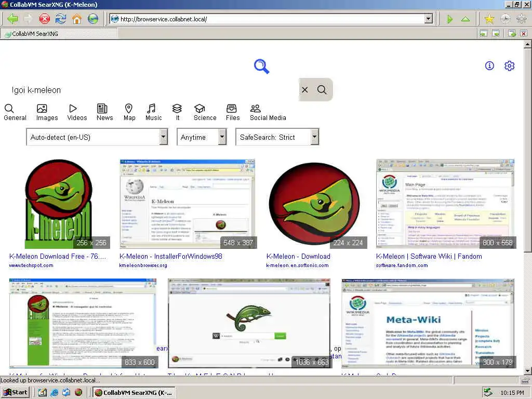Stop loading with red X button
This screenshot has width=532, height=399.
click(45, 19)
